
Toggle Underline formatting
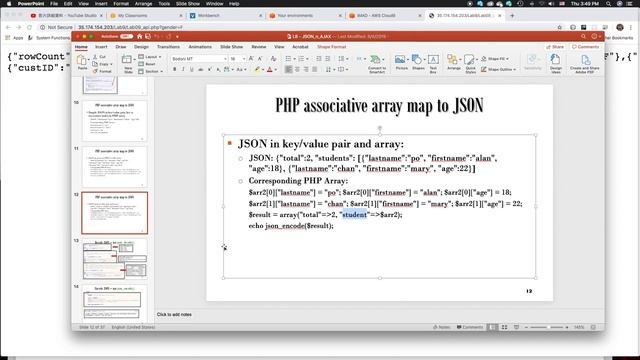191,69
